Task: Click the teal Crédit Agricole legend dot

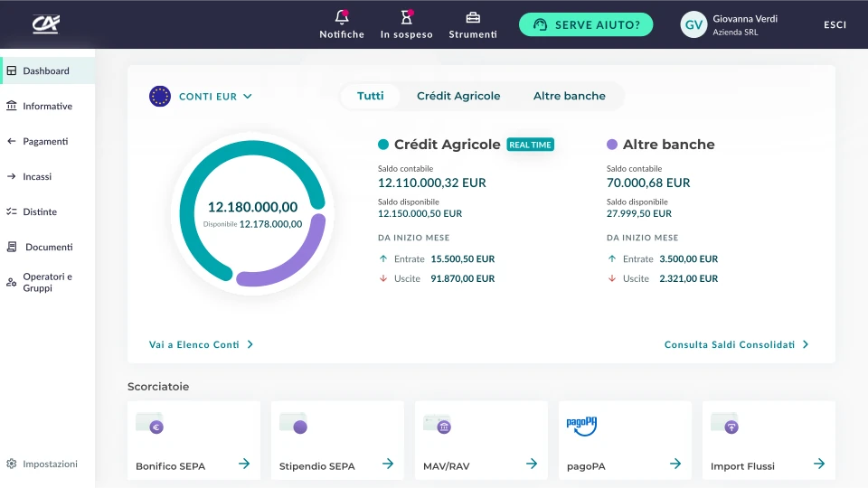Action: pos(383,145)
